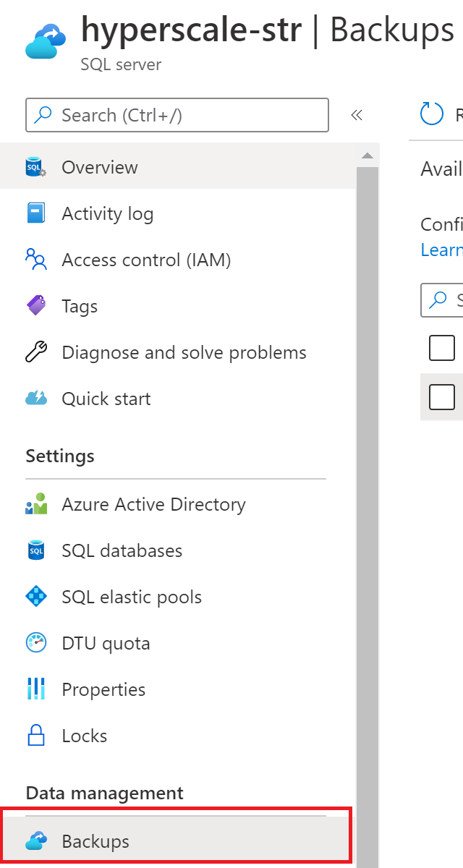Click the purple Tags icon
463x868 pixels.
pyautogui.click(x=36, y=306)
